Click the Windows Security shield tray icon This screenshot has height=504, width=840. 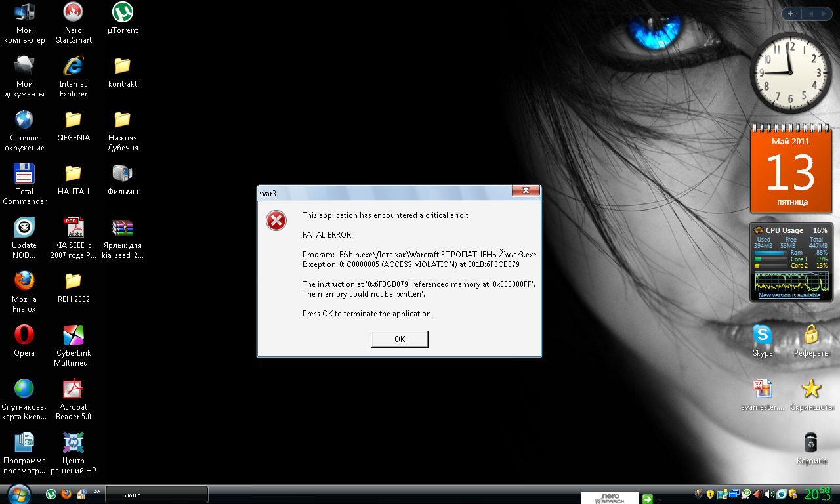tap(709, 494)
